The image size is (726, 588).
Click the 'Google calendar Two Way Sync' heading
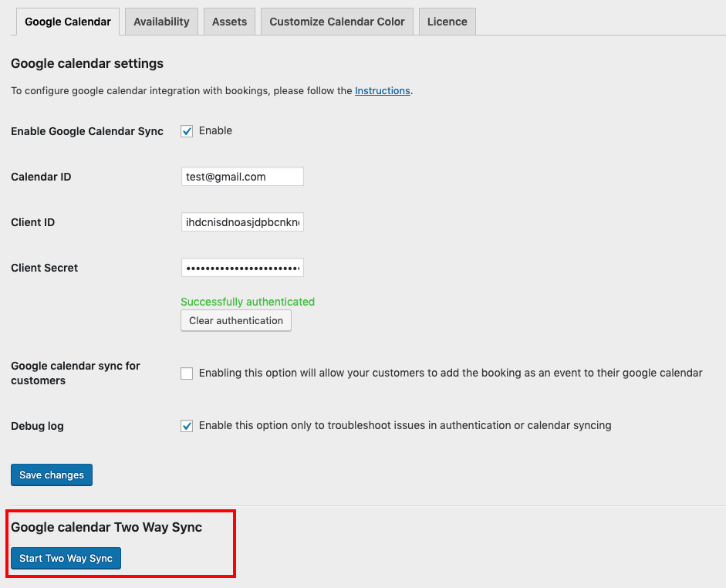(x=106, y=527)
